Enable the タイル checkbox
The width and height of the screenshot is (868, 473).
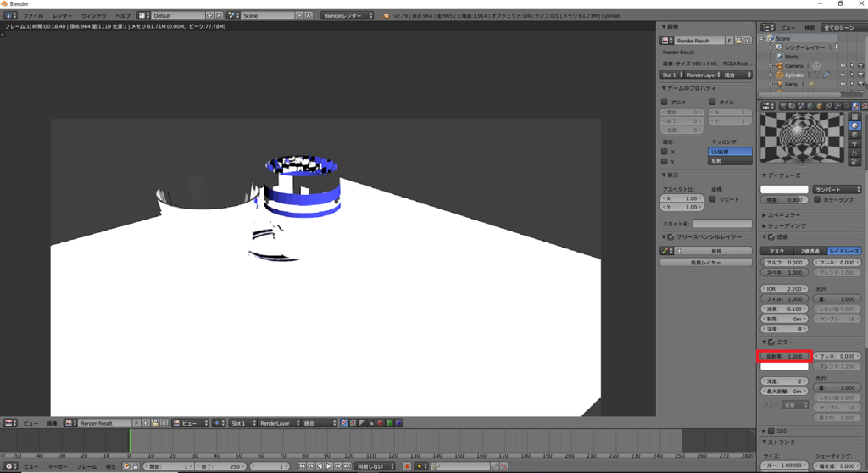click(x=712, y=102)
